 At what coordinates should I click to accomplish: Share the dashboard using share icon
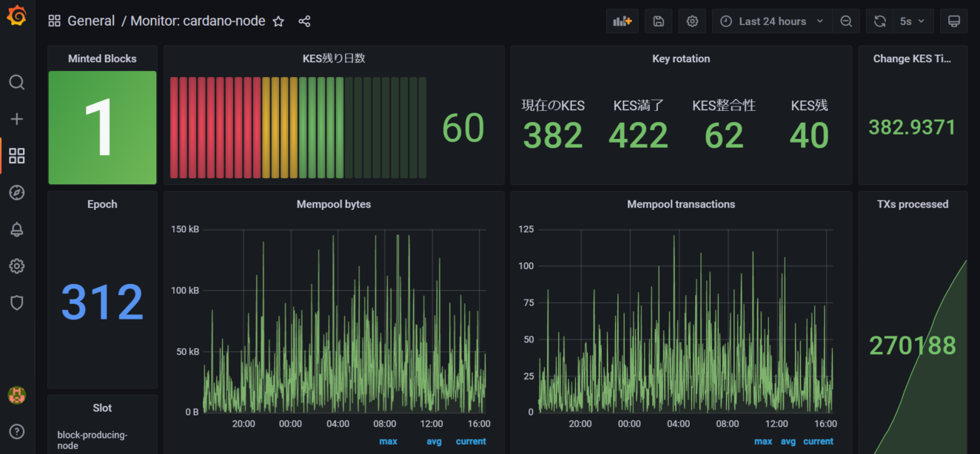[x=304, y=21]
